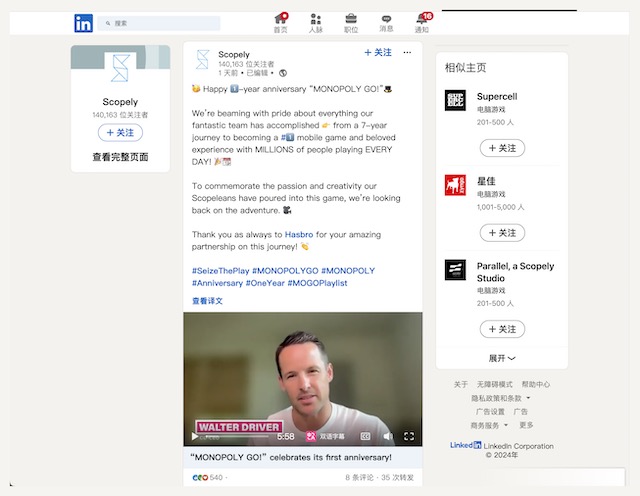Expand 隐私政策和条款 dropdown

pos(501,398)
